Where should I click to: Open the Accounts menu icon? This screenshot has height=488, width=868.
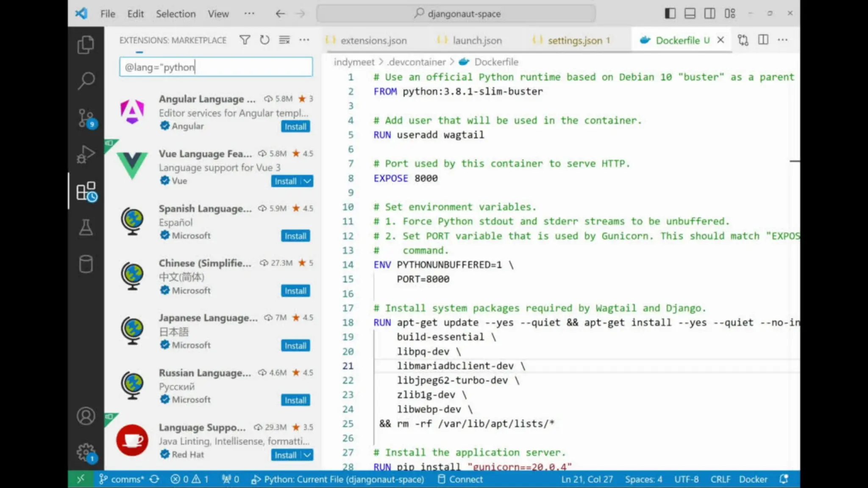pyautogui.click(x=86, y=416)
